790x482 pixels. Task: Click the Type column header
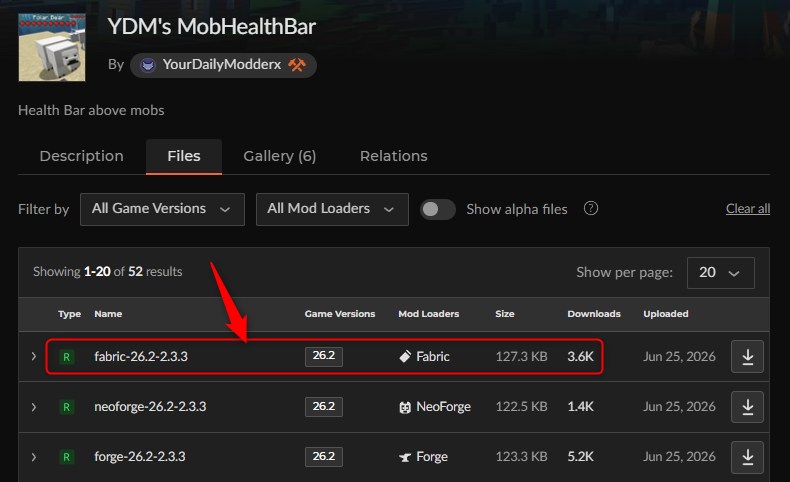pyautogui.click(x=70, y=314)
